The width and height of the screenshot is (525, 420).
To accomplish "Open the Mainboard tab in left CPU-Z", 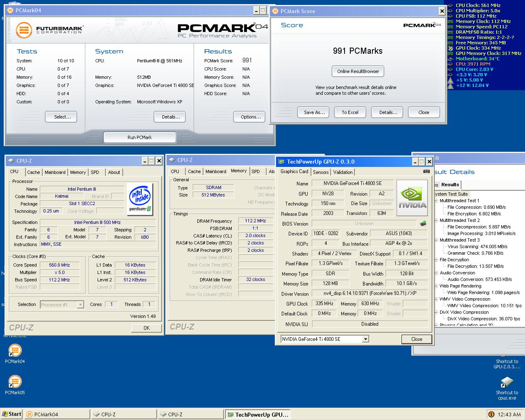I will click(55, 172).
